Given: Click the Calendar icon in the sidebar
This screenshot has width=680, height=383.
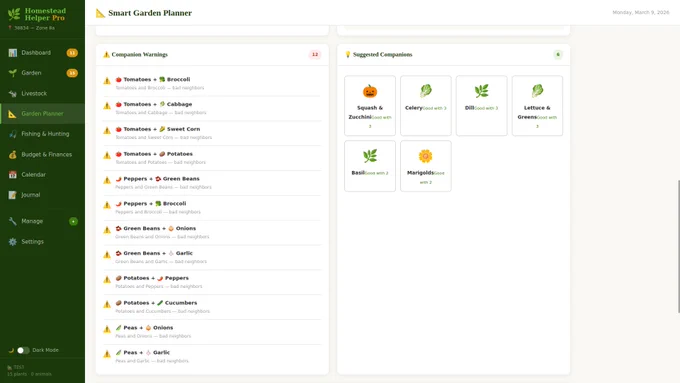Looking at the screenshot, I should 13,174.
